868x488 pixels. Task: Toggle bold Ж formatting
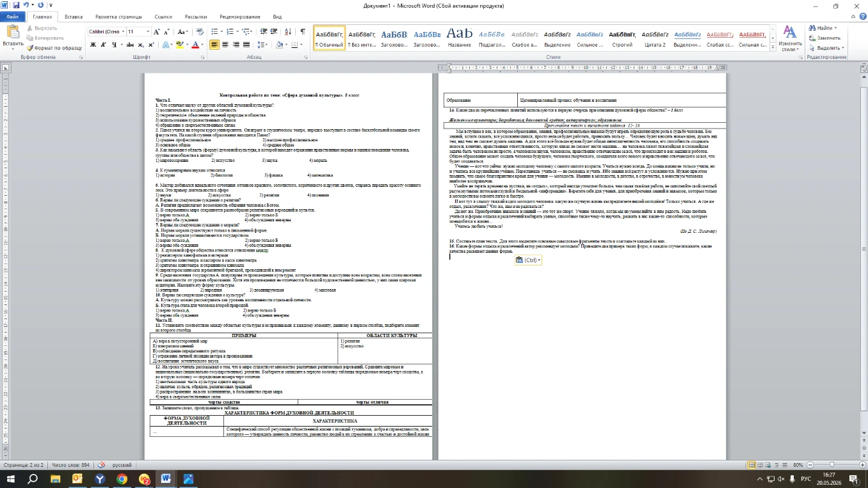pos(93,45)
